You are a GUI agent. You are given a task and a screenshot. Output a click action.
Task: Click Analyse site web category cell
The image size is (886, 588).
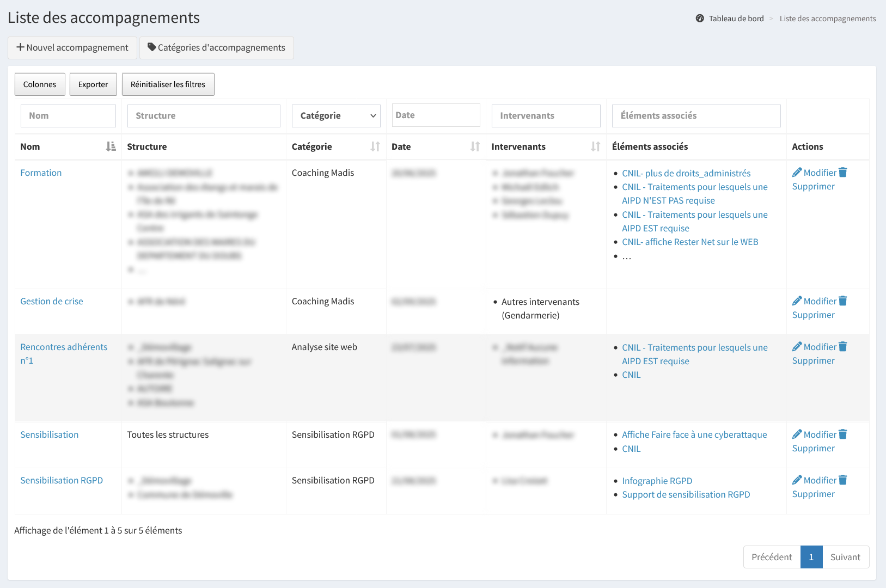click(x=325, y=347)
